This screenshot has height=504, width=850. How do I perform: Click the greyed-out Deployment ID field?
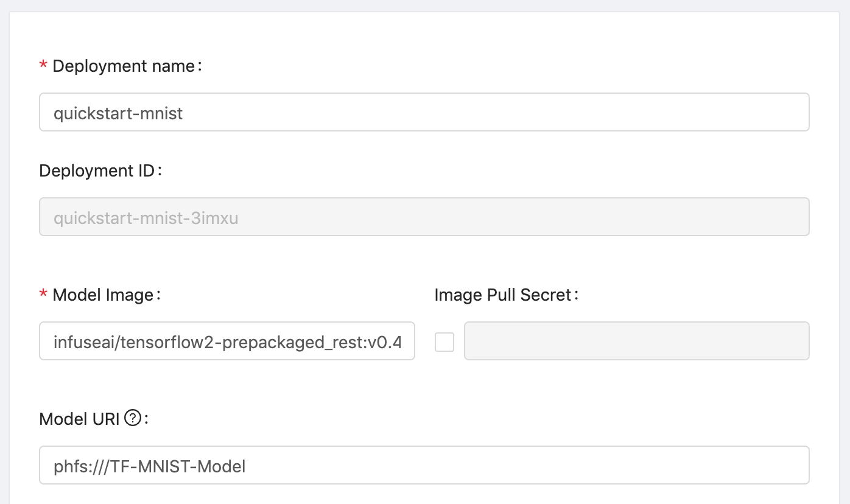point(424,217)
